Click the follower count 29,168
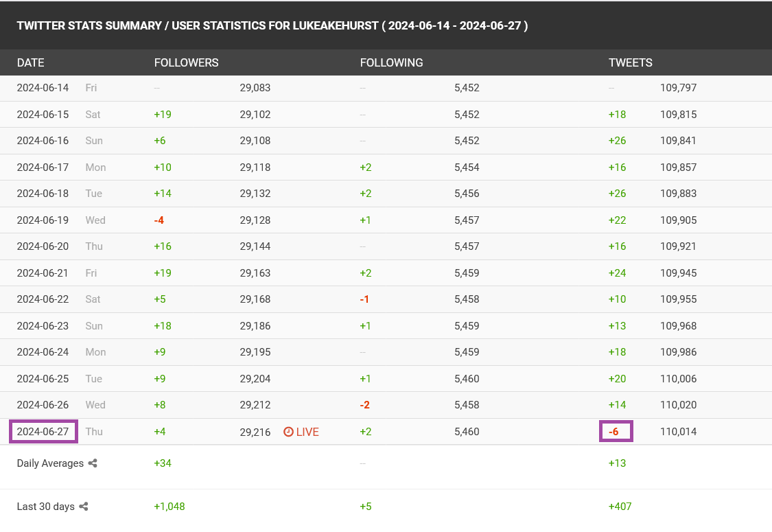The image size is (772, 532). [255, 299]
